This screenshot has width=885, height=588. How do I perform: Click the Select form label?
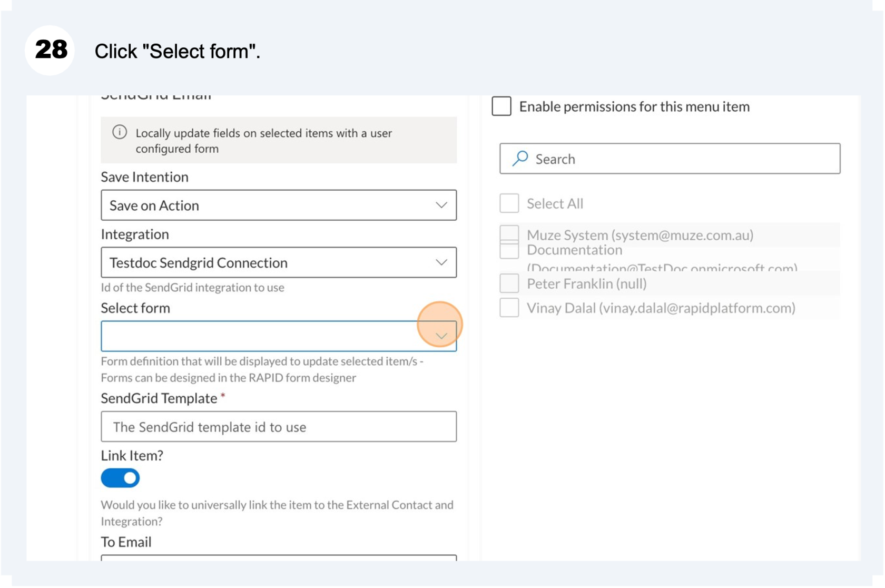(x=135, y=308)
